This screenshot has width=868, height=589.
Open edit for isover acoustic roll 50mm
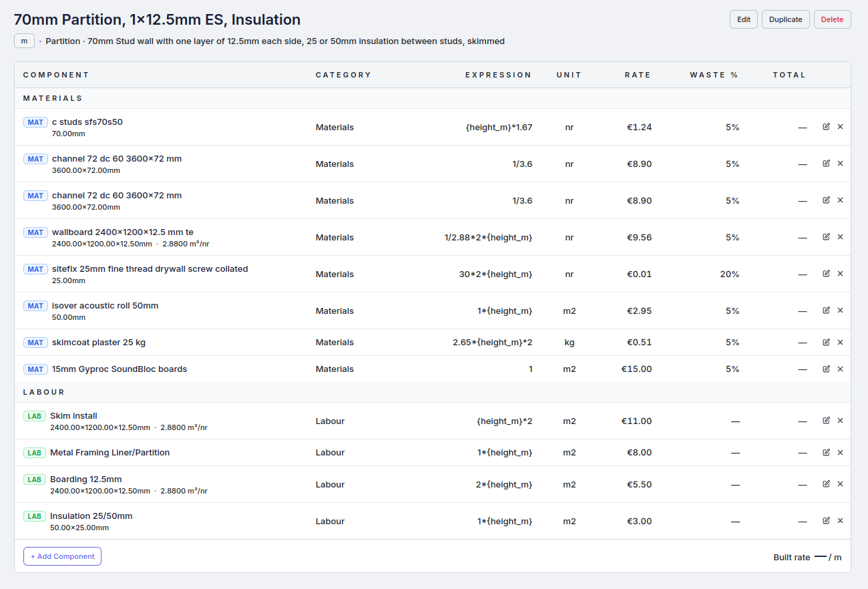826,311
